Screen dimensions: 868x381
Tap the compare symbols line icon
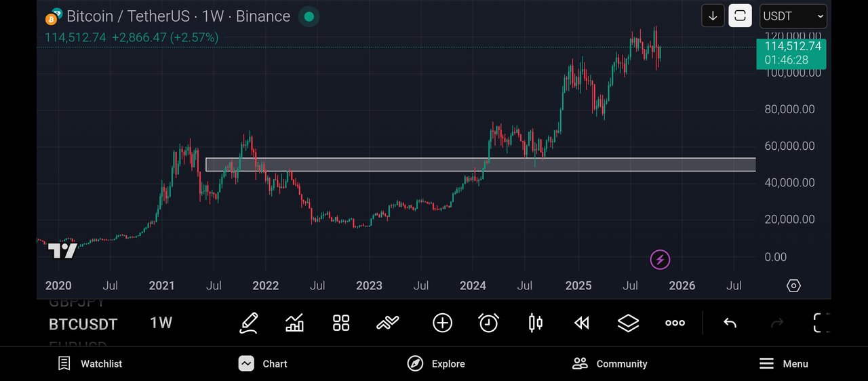tap(388, 323)
